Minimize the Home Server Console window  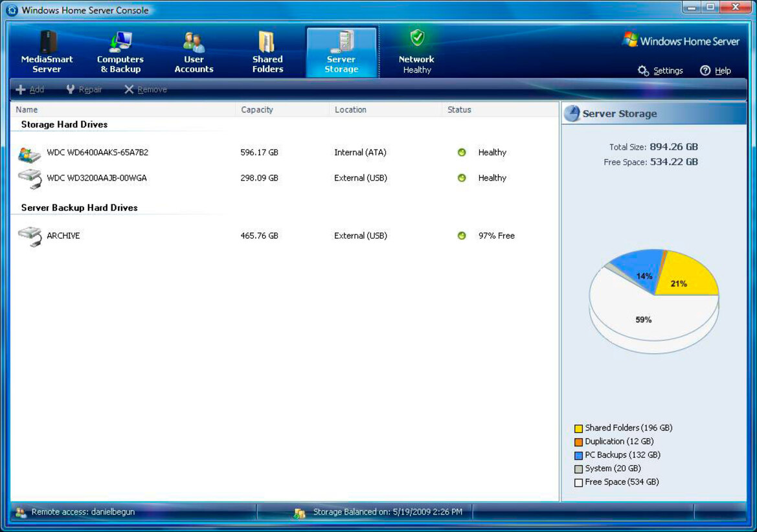[692, 7]
